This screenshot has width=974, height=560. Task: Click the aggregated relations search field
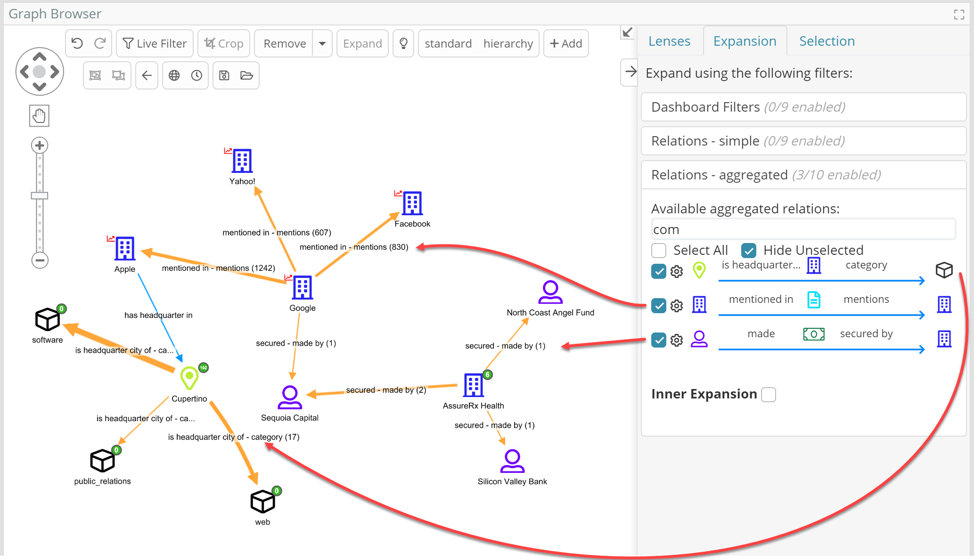[803, 229]
